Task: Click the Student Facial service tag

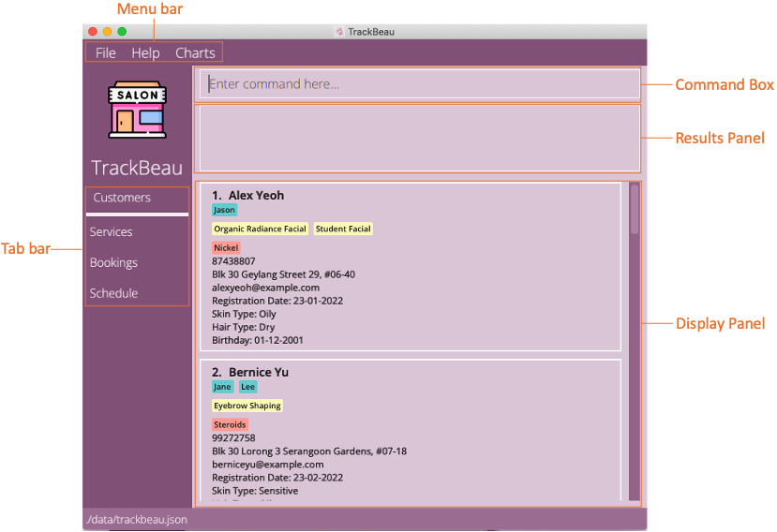Action: [343, 229]
